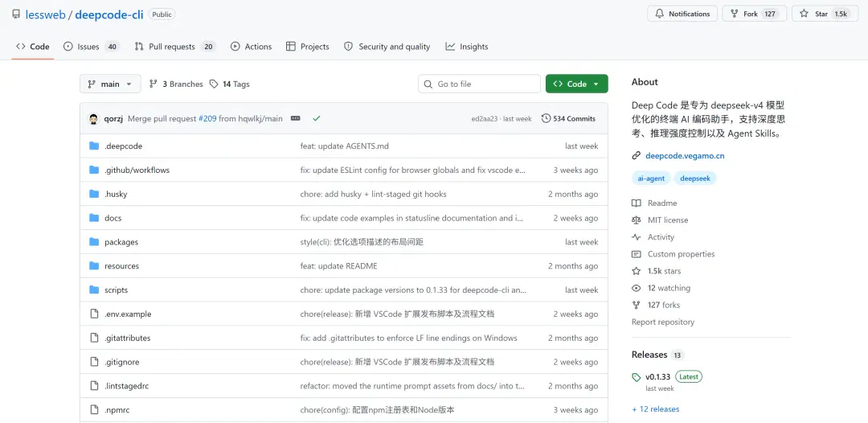868x423 pixels.
Task: Open commit 'feat: update README'
Action: [x=339, y=266]
